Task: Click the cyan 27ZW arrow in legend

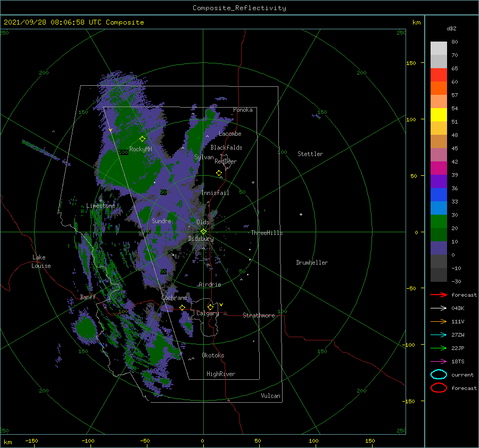Action: pos(439,335)
